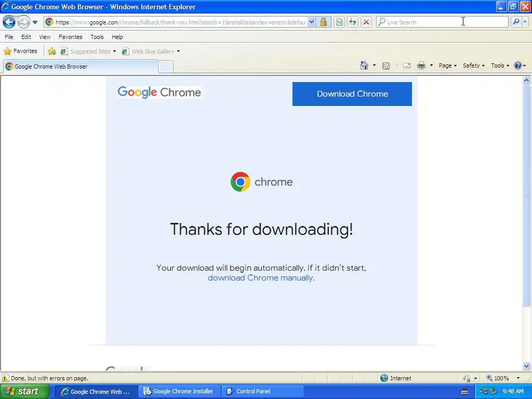Expand the Print options dropdown arrow
Screen dimensions: 532x399
click(431, 65)
